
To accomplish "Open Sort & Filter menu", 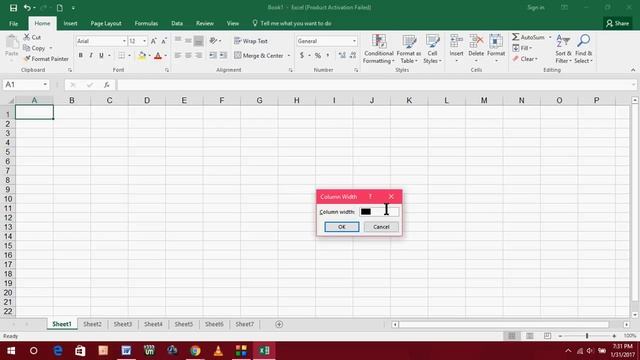I will [563, 49].
